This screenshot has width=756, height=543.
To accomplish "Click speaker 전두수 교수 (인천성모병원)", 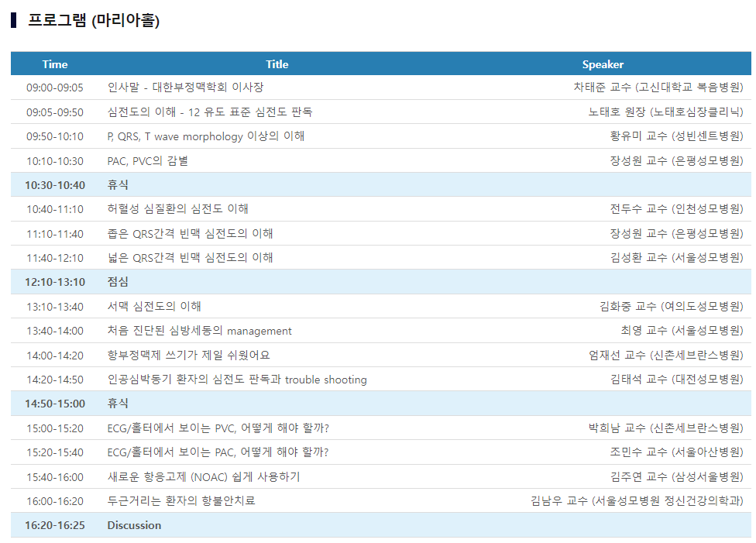I will click(676, 209).
